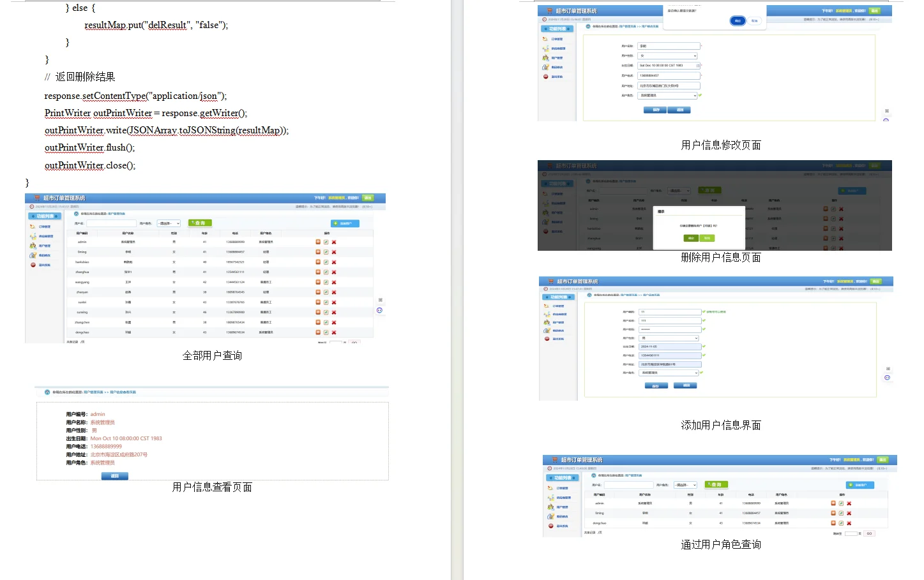Click the red delete icon in the admin row of the 全部用户查询 screenshot
Screen dimensions: 924x580
[334, 242]
